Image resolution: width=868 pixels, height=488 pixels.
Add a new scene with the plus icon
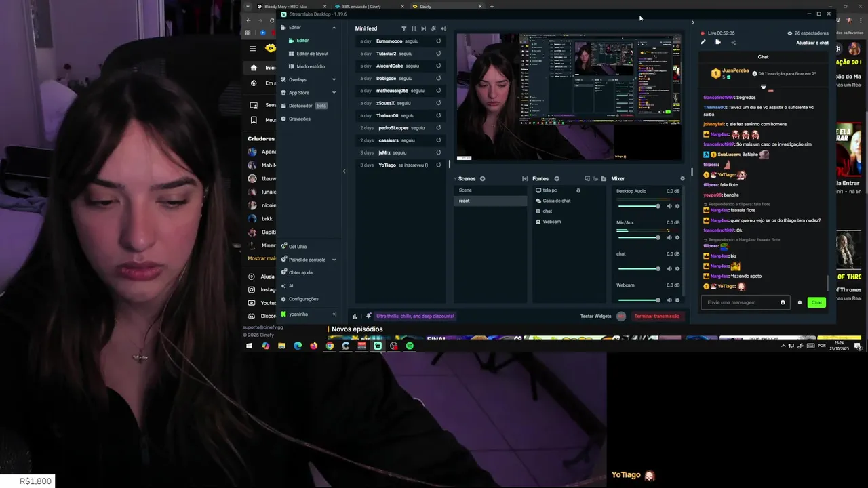(x=483, y=179)
